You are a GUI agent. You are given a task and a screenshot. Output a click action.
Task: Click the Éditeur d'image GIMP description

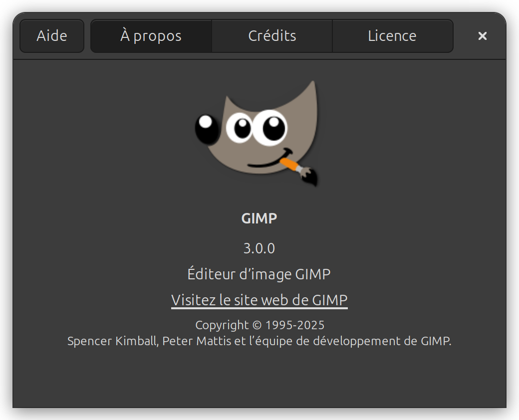[x=259, y=274]
